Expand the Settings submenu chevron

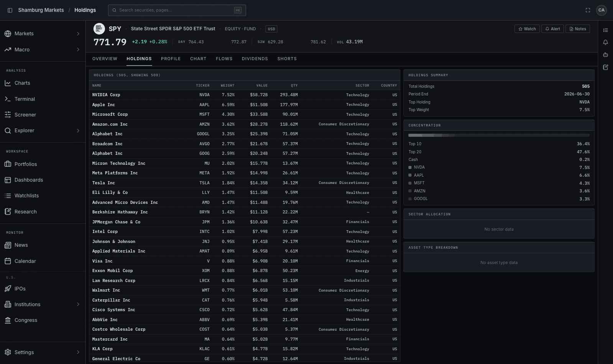[x=78, y=352]
